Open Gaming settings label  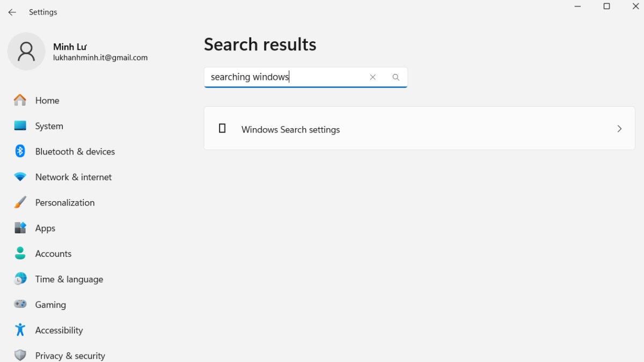(x=50, y=305)
